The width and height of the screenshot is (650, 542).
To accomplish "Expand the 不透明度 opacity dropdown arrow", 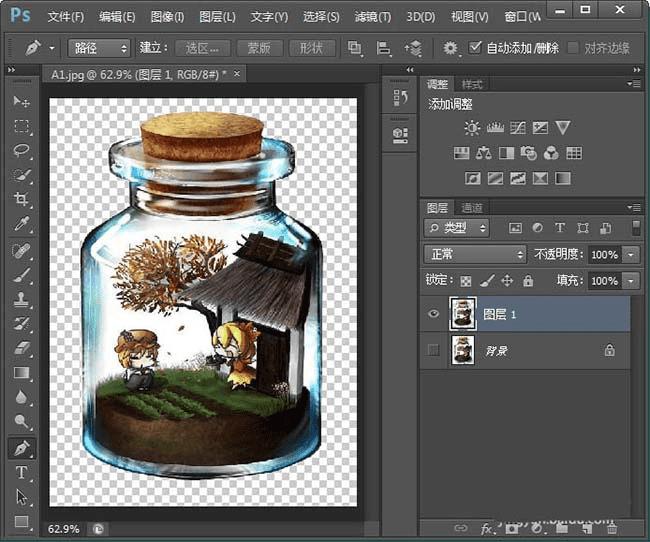I will [631, 255].
